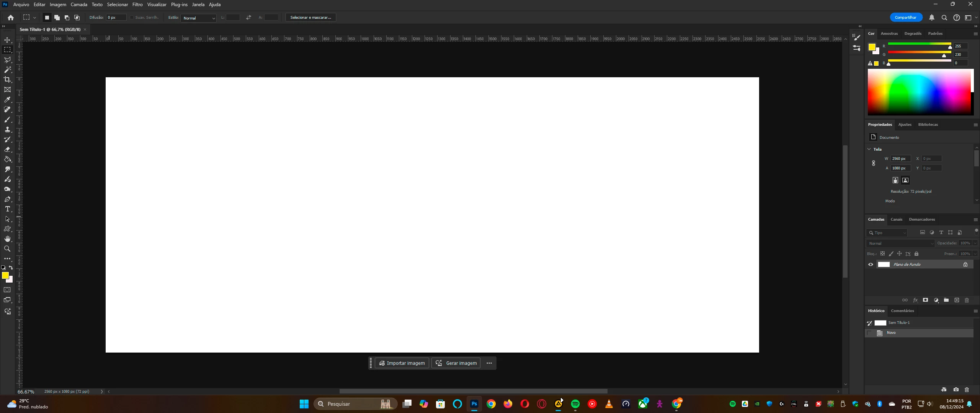Image resolution: width=980 pixels, height=413 pixels.
Task: Select the Move tool
Action: coord(7,40)
